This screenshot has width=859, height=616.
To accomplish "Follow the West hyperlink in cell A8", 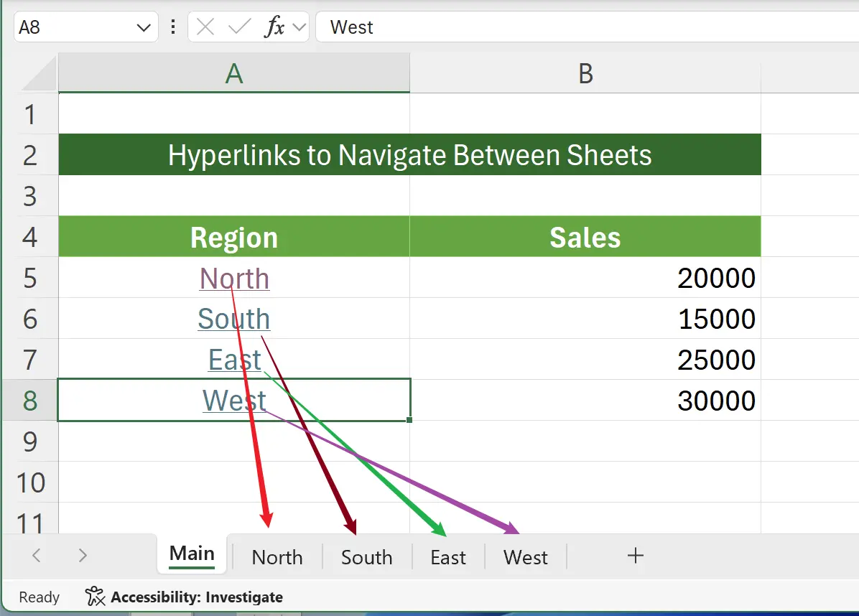I will [x=234, y=401].
